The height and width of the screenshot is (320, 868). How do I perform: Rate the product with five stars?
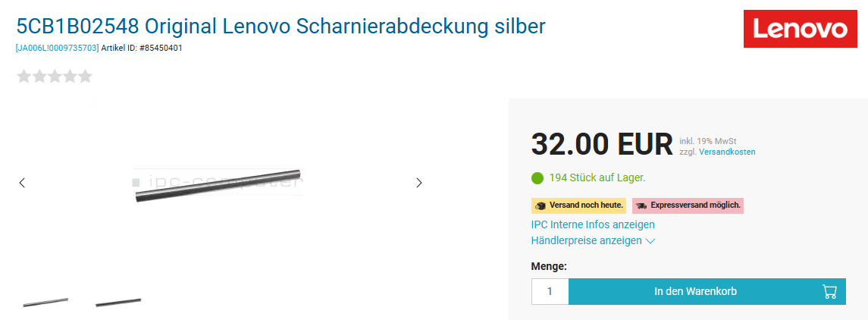85,77
